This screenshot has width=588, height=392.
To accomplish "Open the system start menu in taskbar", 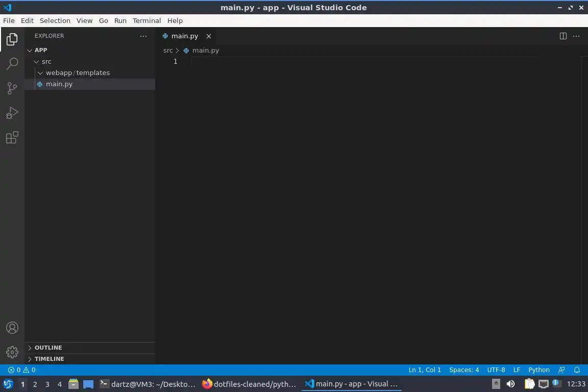I will tap(8, 384).
